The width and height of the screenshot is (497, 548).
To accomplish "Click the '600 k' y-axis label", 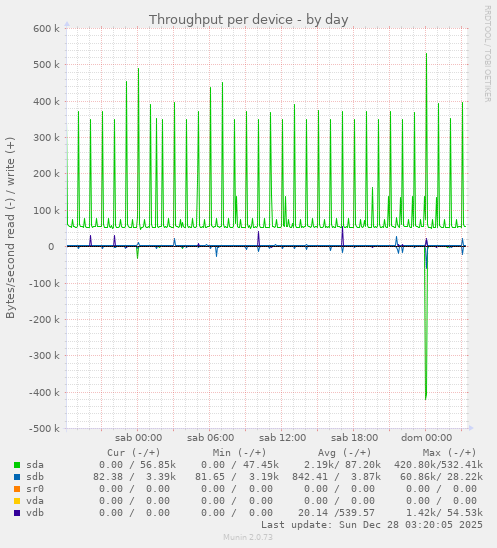I will 46,29.
